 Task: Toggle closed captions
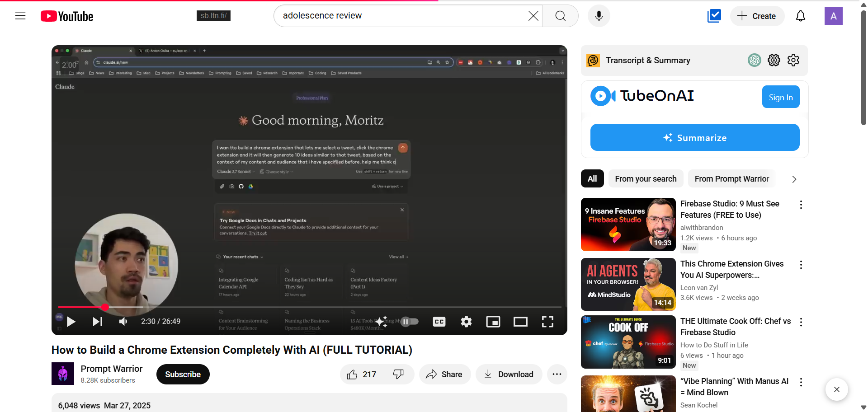439,322
